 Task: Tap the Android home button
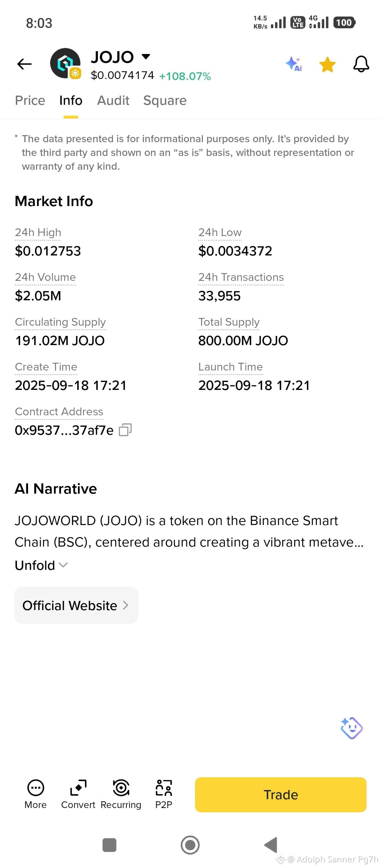click(190, 845)
